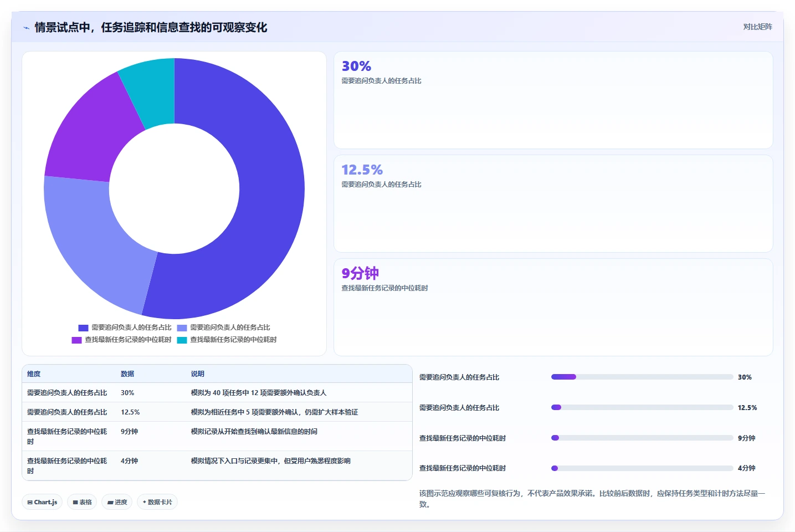Click the 12.5% progress bar
The width and height of the screenshot is (795, 532).
tap(642, 407)
